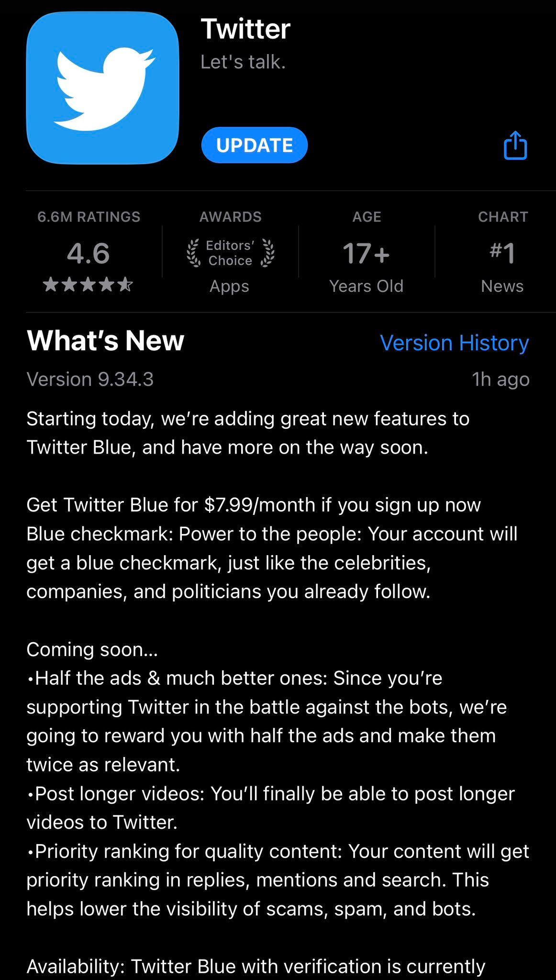
Task: Tap the right laurel wreath icon
Action: (x=268, y=253)
